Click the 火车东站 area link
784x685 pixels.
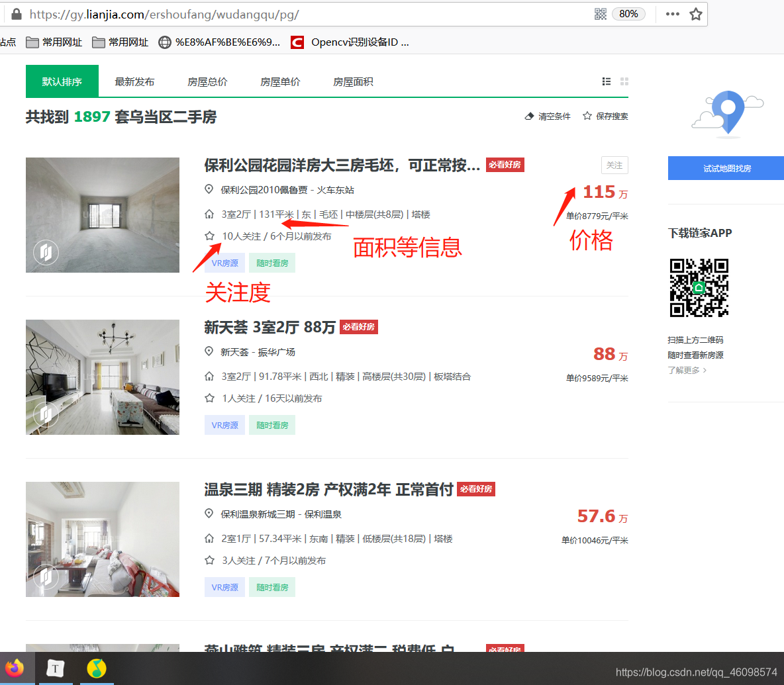pos(336,191)
